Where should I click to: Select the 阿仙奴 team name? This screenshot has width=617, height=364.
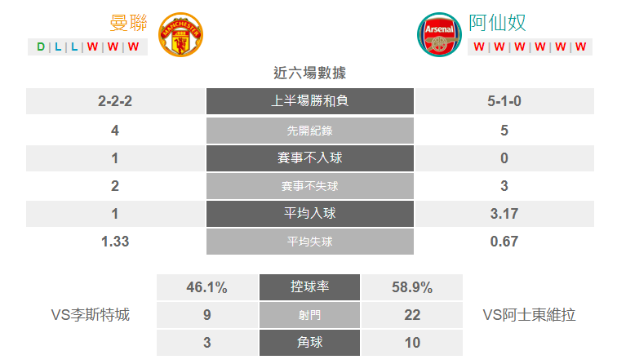[497, 23]
